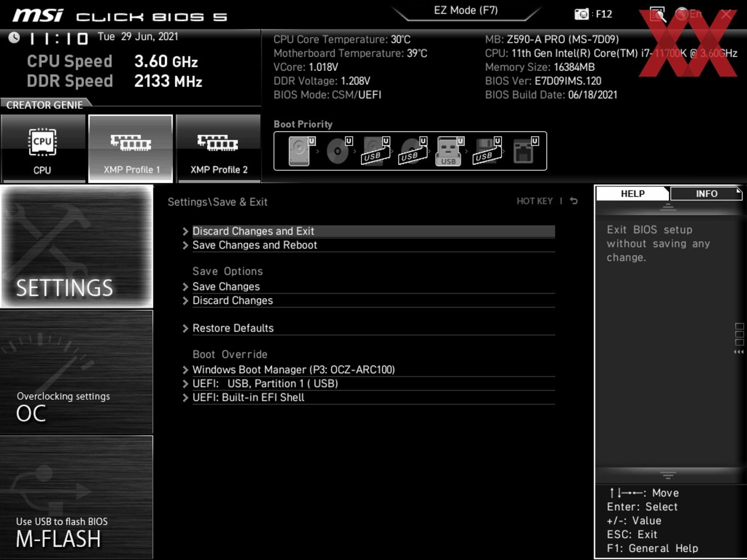The height and width of the screenshot is (560, 747).
Task: Open the SETTINGS section tile
Action: (77, 247)
